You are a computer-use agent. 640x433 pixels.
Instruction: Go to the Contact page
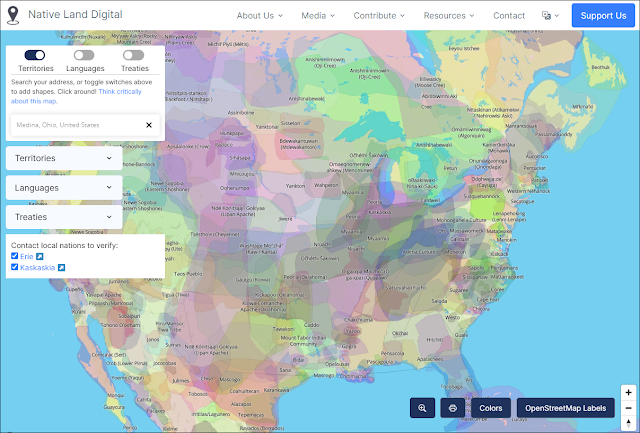pyautogui.click(x=509, y=16)
